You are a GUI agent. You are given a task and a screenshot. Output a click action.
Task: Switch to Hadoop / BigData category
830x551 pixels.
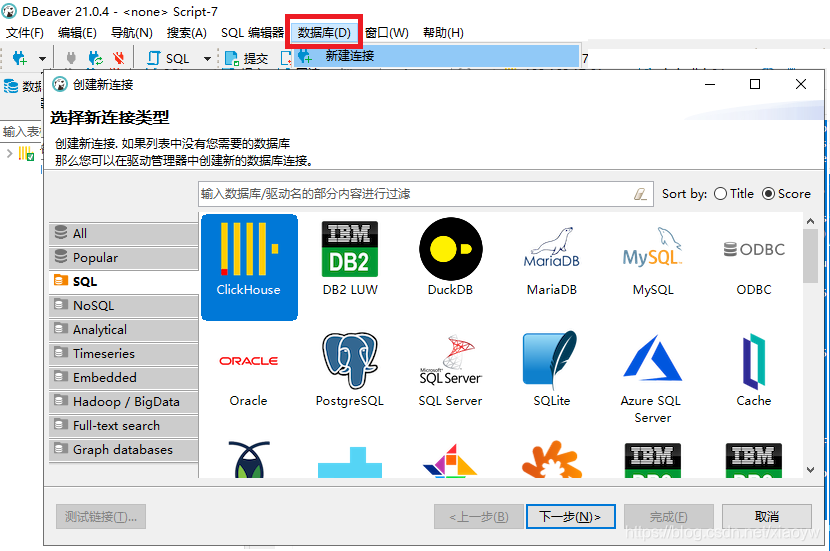(x=124, y=402)
